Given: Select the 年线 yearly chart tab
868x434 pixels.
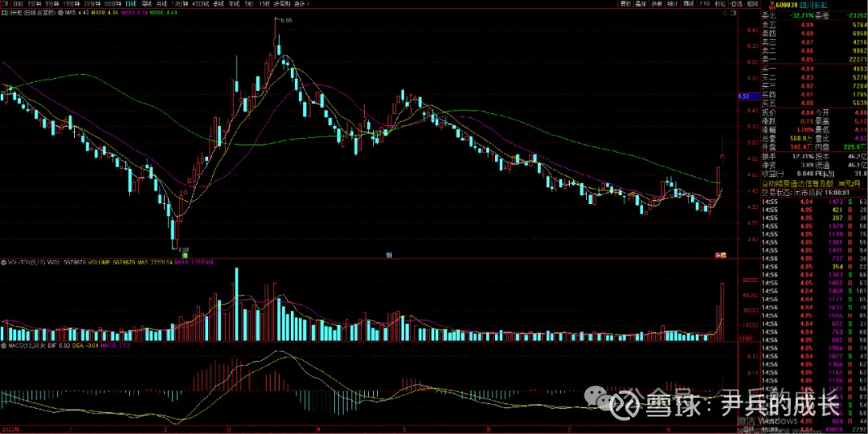Looking at the screenshot, I should (234, 4).
